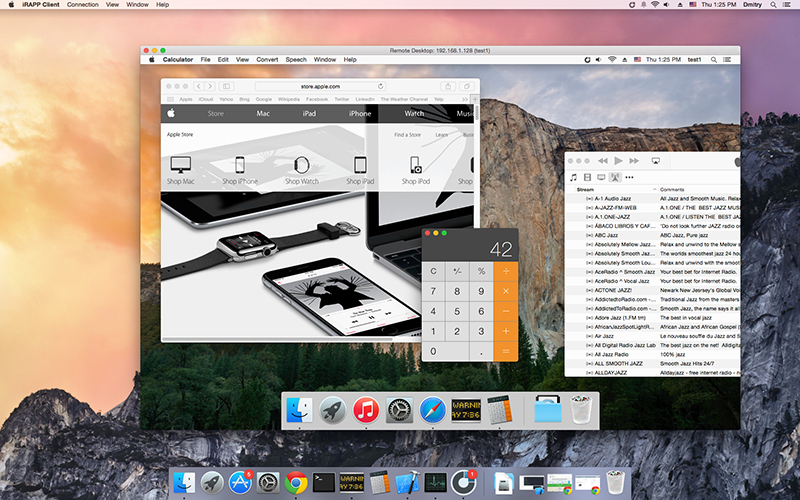This screenshot has width=800, height=500.
Task: Switch to Music library in iTunes
Action: 573,177
